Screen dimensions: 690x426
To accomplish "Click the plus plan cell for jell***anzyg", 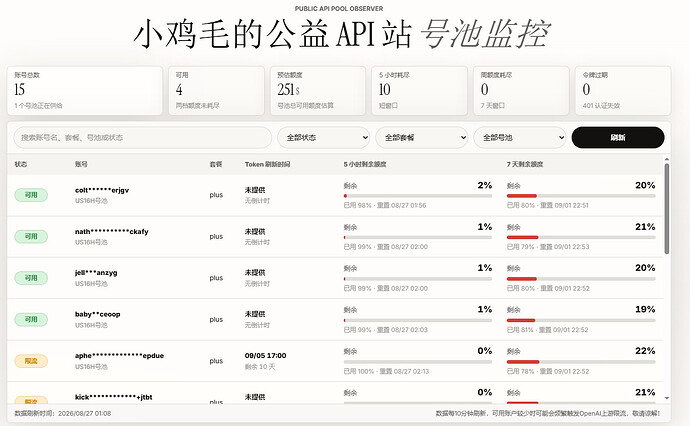I will click(x=216, y=278).
